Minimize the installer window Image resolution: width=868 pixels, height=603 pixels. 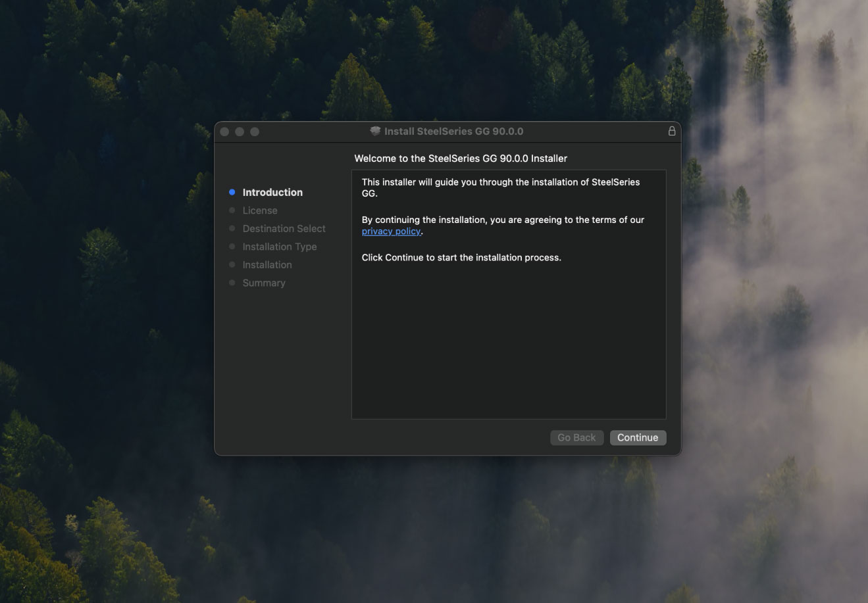240,132
